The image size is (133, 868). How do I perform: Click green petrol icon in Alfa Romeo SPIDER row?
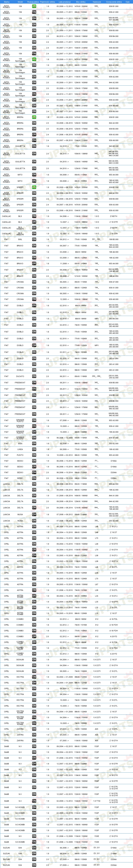click(34, 187)
